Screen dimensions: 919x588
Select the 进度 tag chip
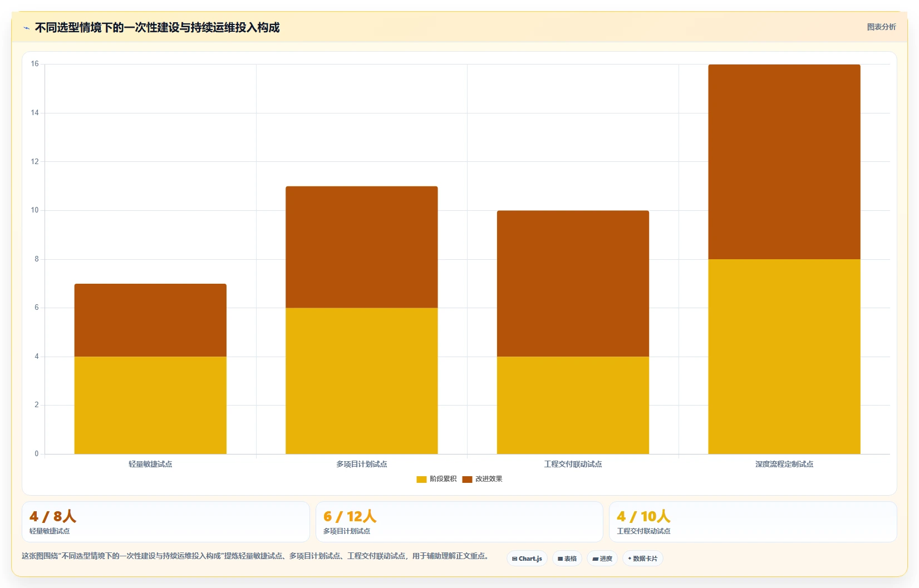pyautogui.click(x=602, y=559)
